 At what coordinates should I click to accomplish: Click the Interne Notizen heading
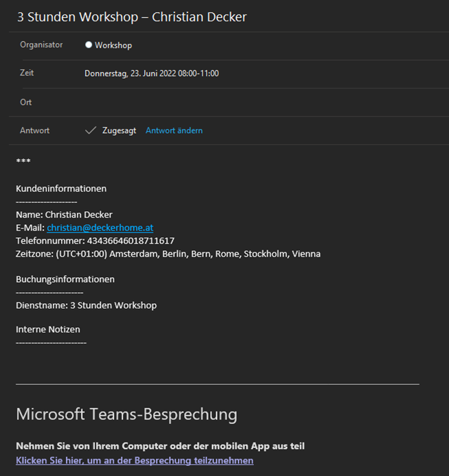click(x=48, y=329)
